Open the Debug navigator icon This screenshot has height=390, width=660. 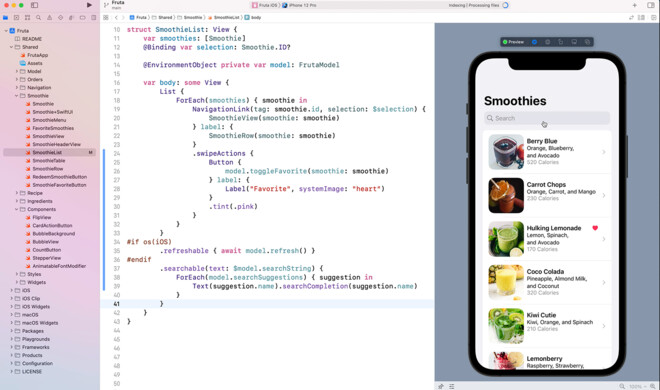click(72, 18)
